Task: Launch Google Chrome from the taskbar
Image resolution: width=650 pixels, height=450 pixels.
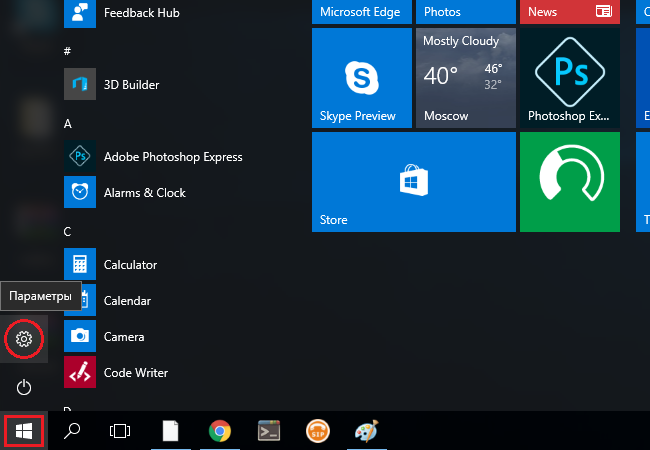Action: [220, 431]
